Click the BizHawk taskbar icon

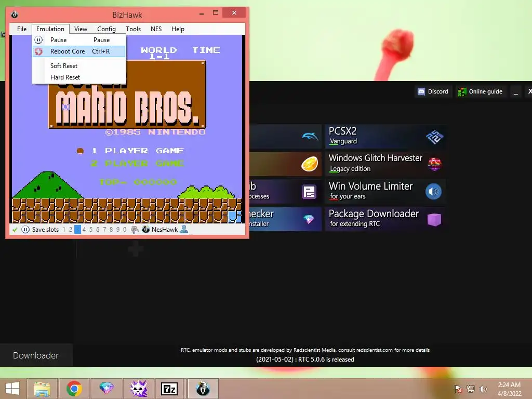click(203, 389)
